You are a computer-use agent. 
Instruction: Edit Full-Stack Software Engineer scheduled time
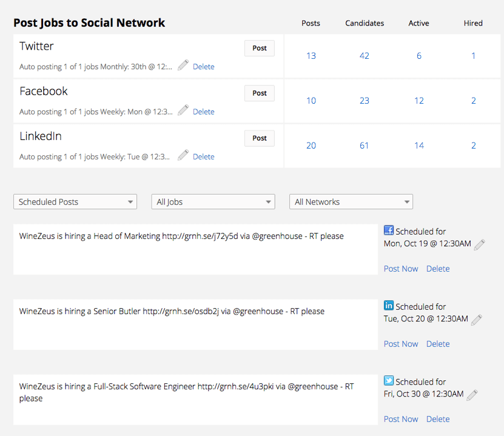click(472, 395)
